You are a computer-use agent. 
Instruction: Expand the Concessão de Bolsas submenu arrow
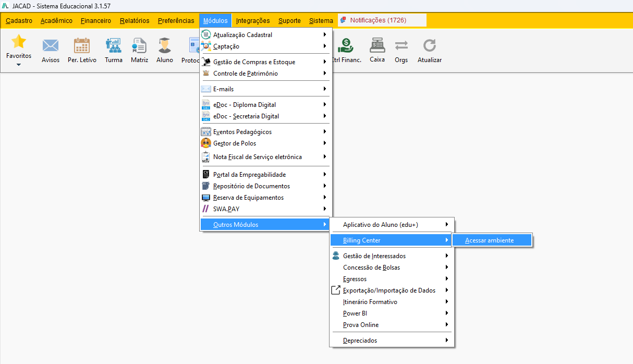pos(447,268)
